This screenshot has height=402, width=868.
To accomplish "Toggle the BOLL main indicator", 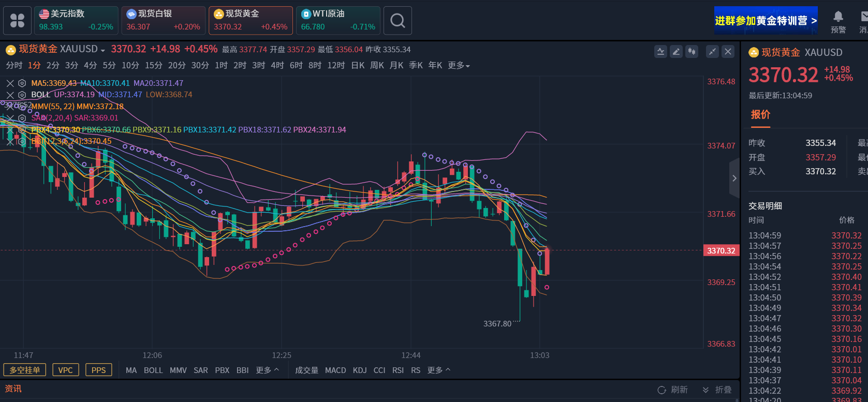I will pos(153,370).
